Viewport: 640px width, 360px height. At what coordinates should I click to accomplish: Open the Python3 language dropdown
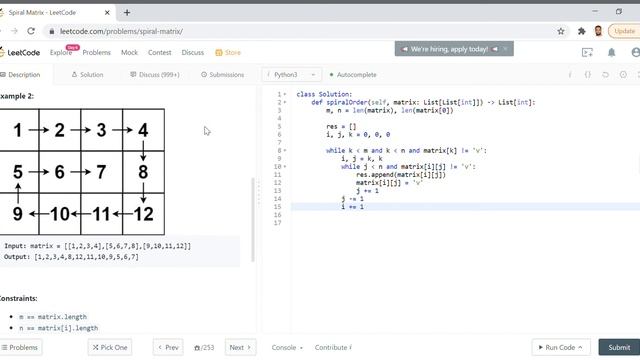tap(291, 75)
